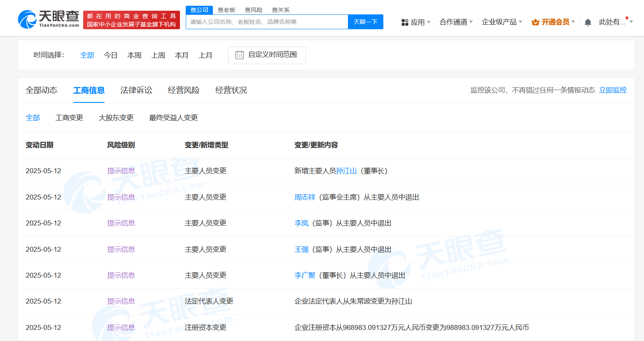Click 提示信息 in the 法定代表人变更 row
644x341 pixels.
[x=121, y=301]
